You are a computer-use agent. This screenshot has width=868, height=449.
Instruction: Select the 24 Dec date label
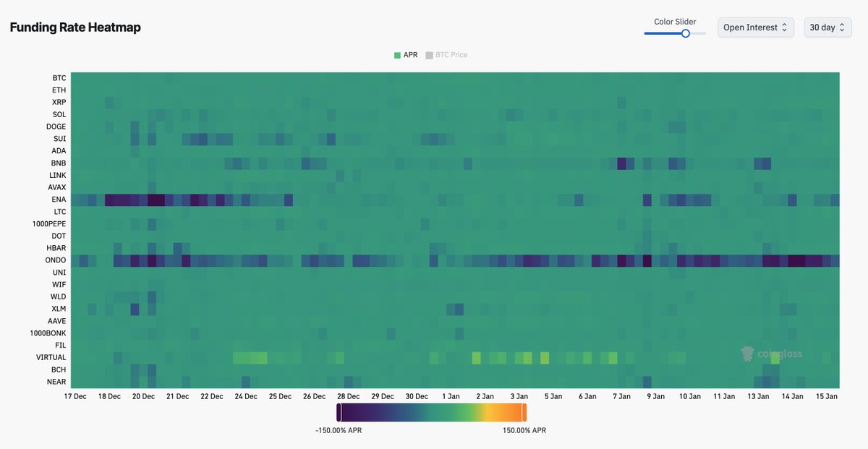(246, 396)
